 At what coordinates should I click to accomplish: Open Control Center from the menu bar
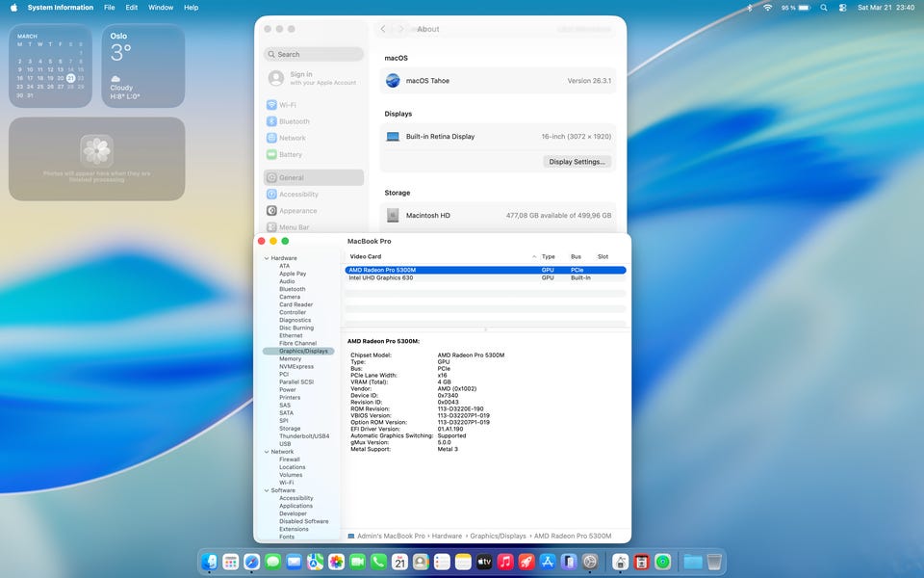click(x=842, y=8)
